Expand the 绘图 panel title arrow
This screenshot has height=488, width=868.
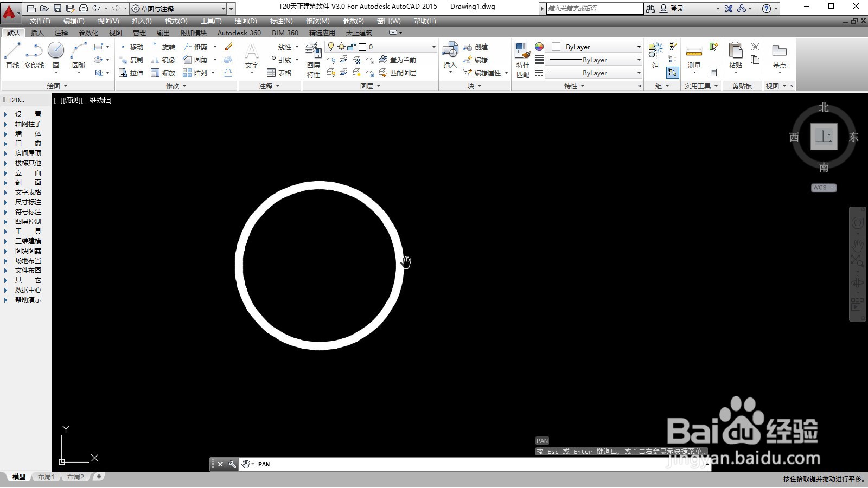(x=66, y=86)
